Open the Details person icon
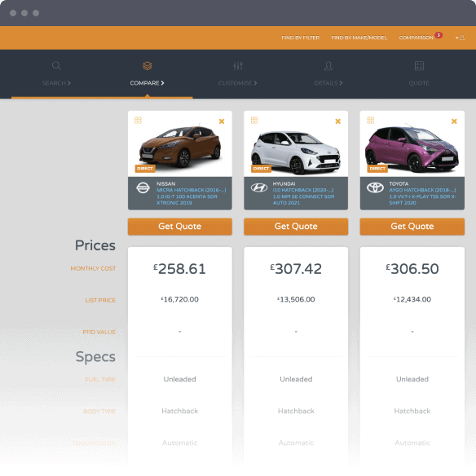476x476 pixels. pos(328,66)
